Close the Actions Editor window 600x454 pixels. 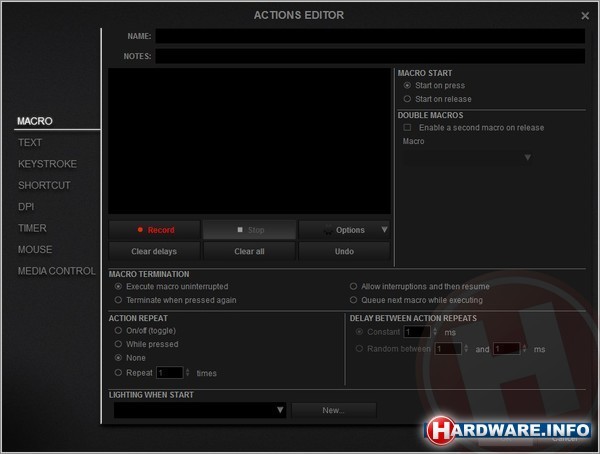(585, 16)
